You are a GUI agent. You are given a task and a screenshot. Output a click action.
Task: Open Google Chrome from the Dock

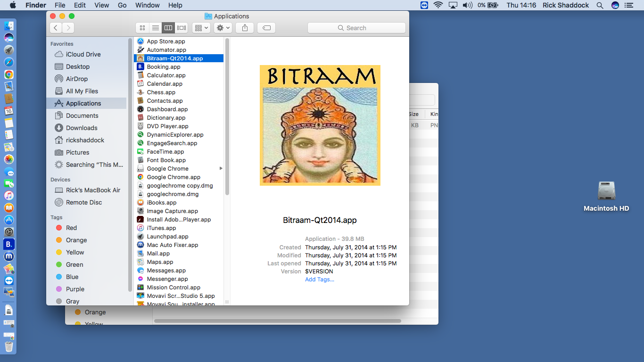tap(8, 74)
